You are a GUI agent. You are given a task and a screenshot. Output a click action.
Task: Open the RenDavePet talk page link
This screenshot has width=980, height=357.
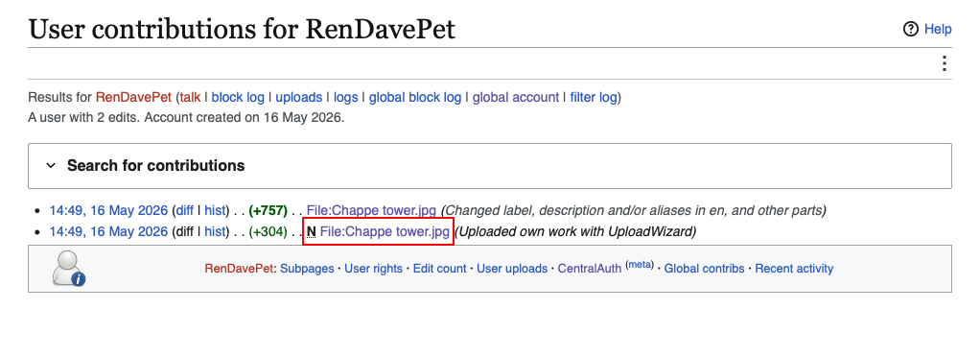(x=191, y=98)
